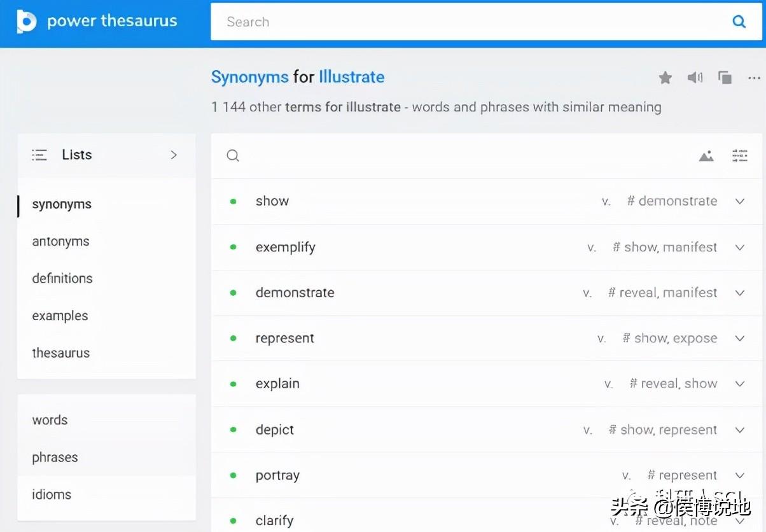Open the synonym represent

(285, 339)
